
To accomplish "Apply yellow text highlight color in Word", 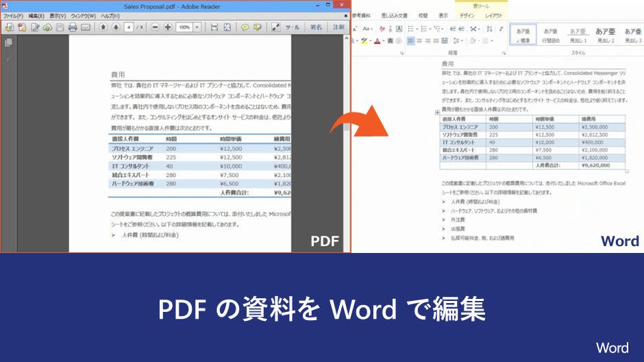I will [x=364, y=40].
